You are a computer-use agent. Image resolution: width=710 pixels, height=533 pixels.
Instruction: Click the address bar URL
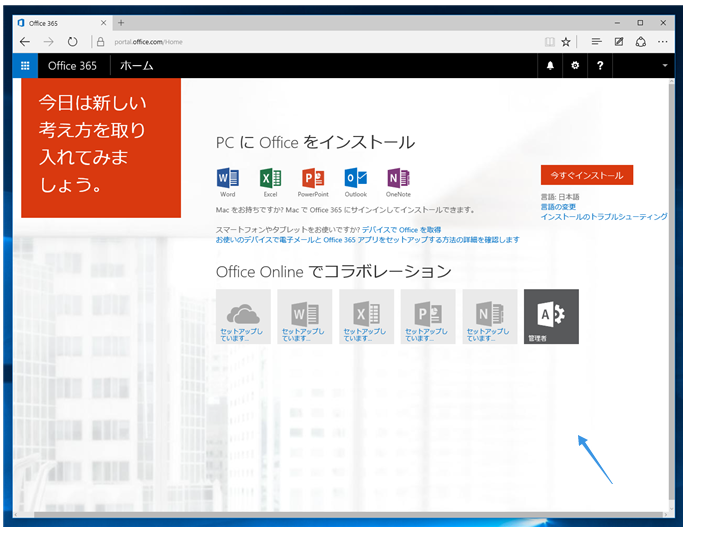pyautogui.click(x=149, y=42)
